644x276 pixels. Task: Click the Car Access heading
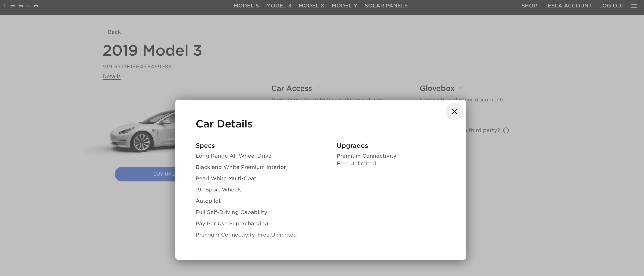click(291, 88)
